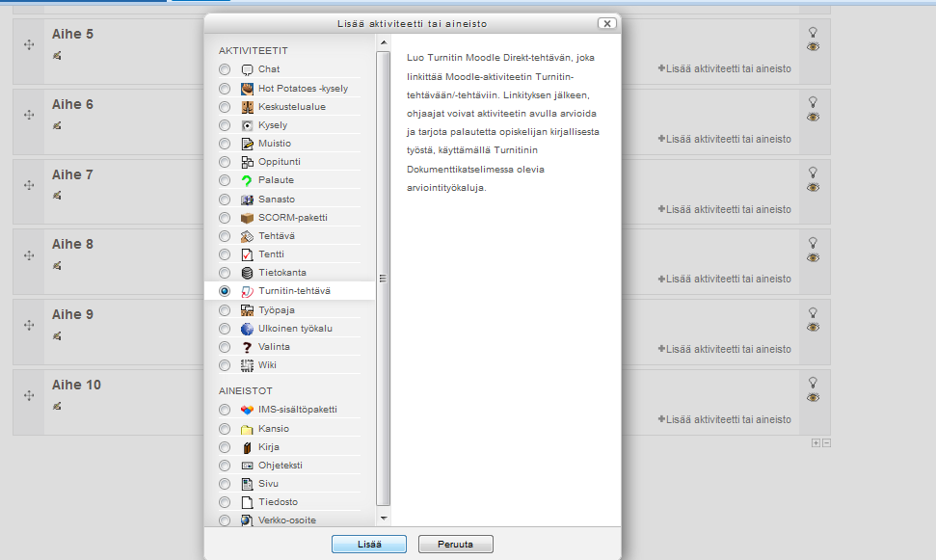The width and height of the screenshot is (936, 560).
Task: Close the Lisää aktiviteetti tai aineisto dialog
Action: (606, 23)
